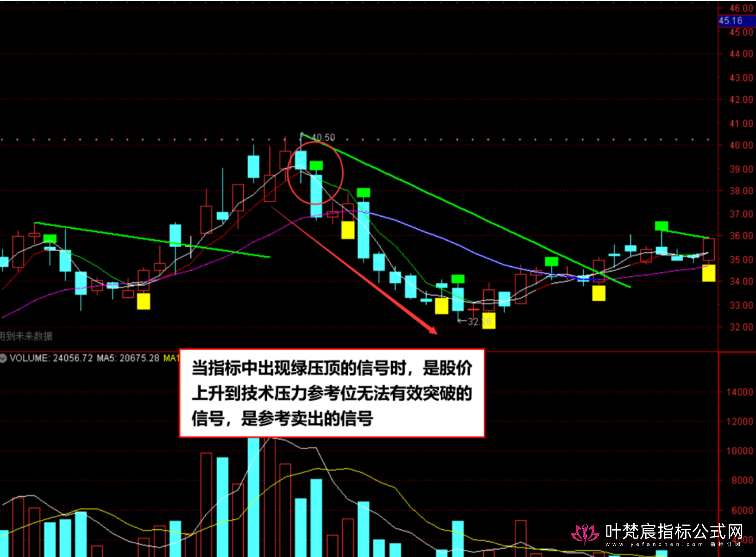Click the leftmost green signal marker
Image resolution: width=756 pixels, height=557 pixels.
pyautogui.click(x=50, y=239)
